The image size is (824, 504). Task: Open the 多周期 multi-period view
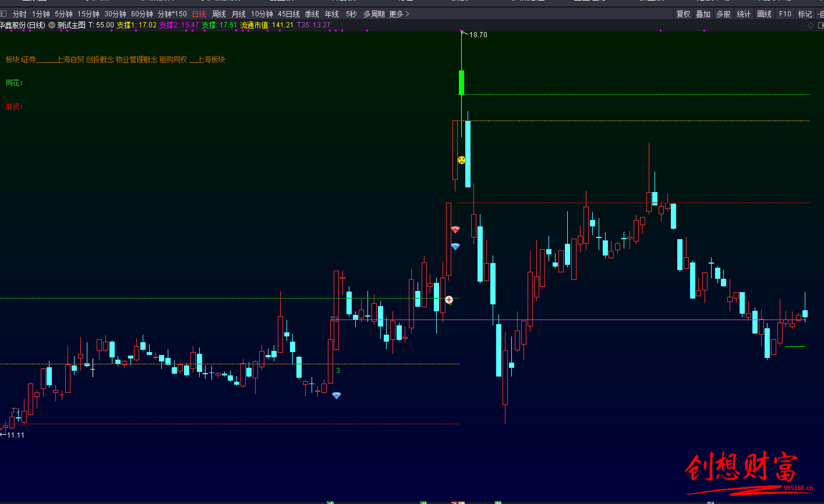[x=374, y=14]
